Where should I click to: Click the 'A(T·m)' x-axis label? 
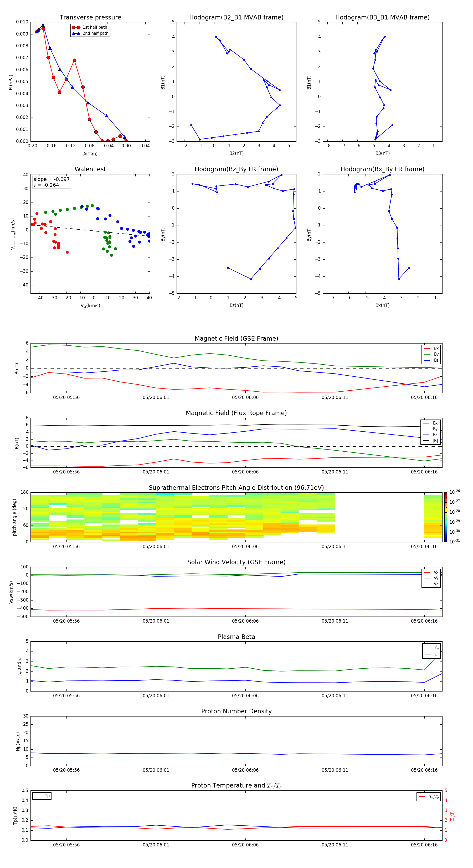coord(90,154)
